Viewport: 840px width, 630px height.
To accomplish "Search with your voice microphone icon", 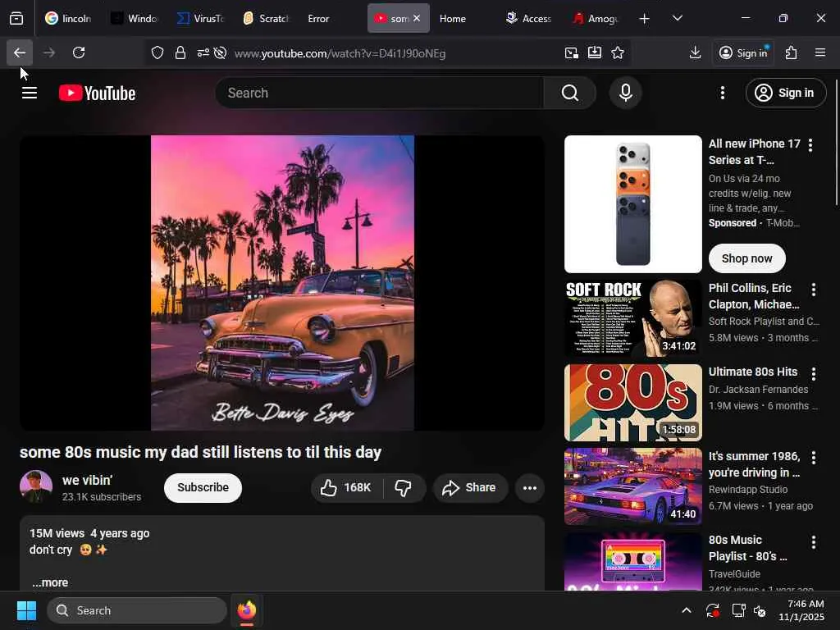I will click(626, 93).
